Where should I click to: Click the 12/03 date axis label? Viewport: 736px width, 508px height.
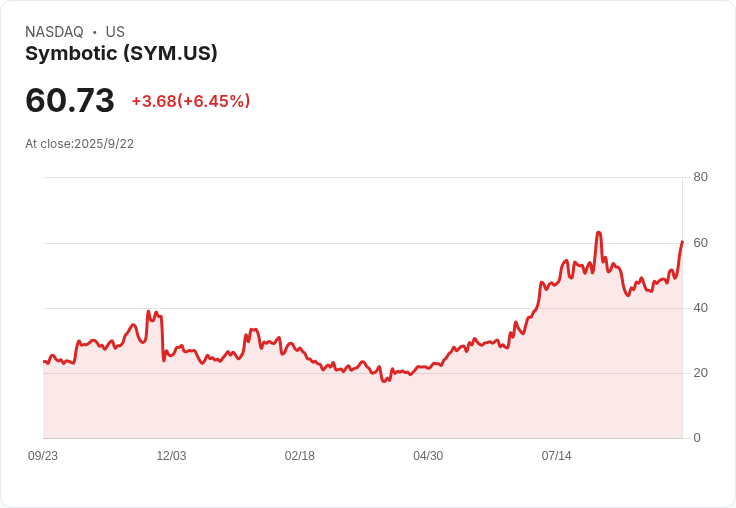(x=171, y=456)
